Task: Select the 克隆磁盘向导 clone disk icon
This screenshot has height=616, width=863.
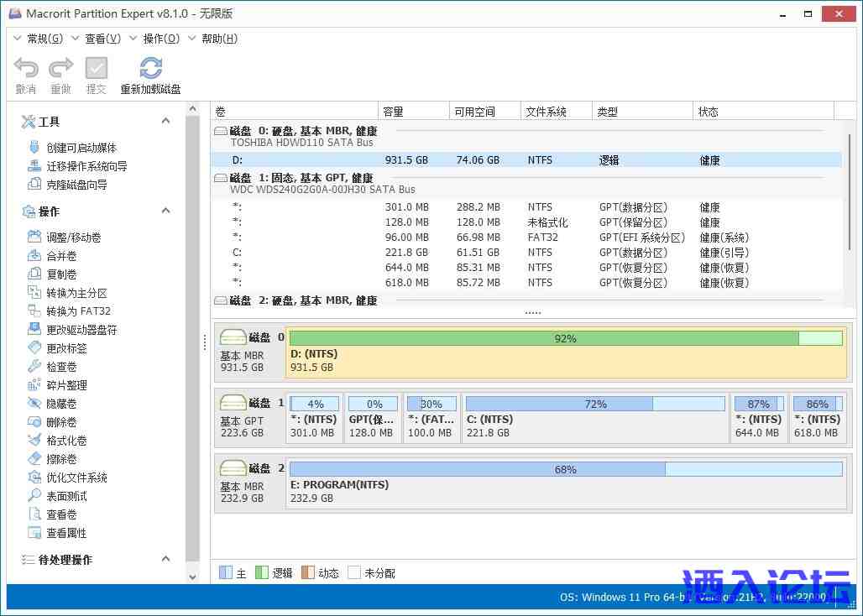Action: 34,184
